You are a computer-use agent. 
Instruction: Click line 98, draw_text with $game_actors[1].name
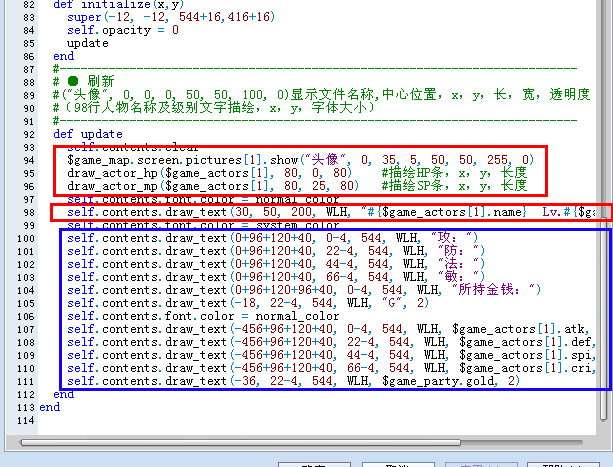tap(331, 212)
